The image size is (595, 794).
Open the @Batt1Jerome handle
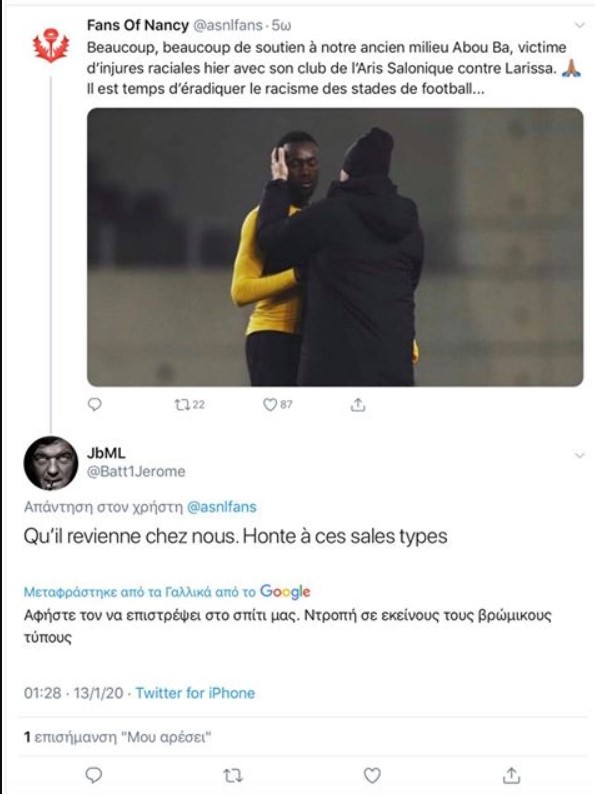(136, 471)
